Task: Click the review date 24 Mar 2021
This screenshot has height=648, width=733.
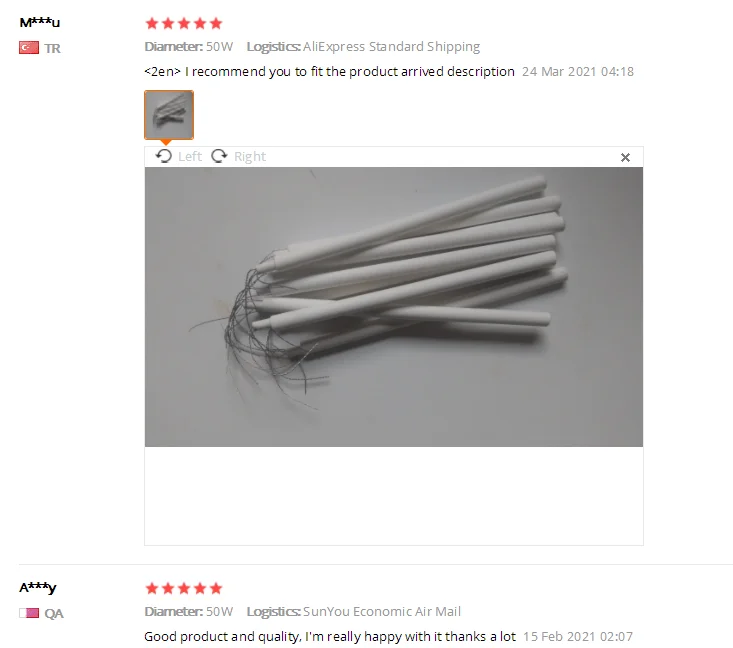Action: point(578,72)
